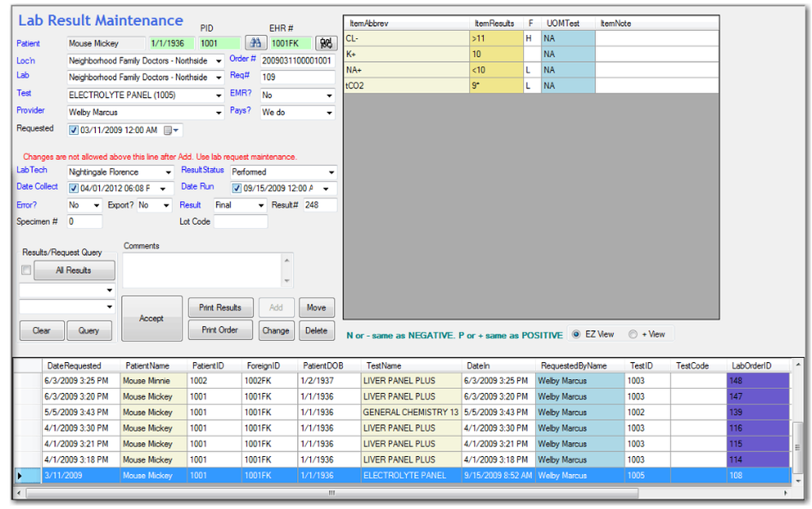Click the Add button
The width and height of the screenshot is (812, 509).
point(276,308)
